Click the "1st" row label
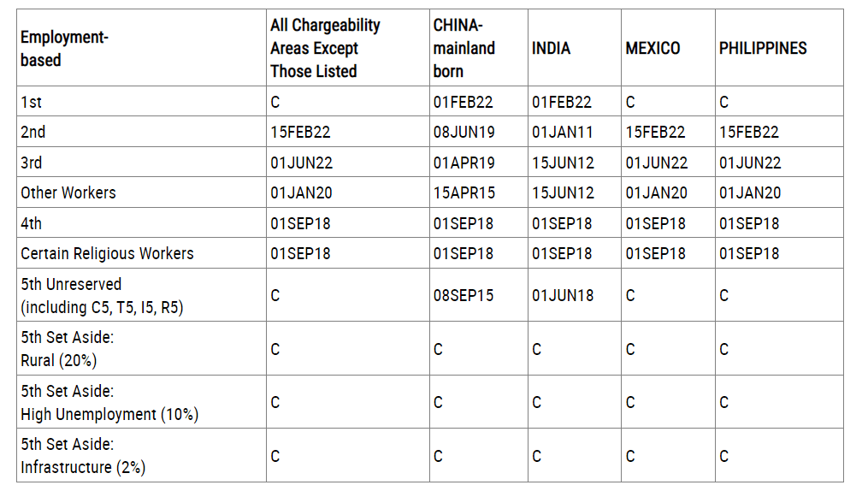 coord(32,102)
